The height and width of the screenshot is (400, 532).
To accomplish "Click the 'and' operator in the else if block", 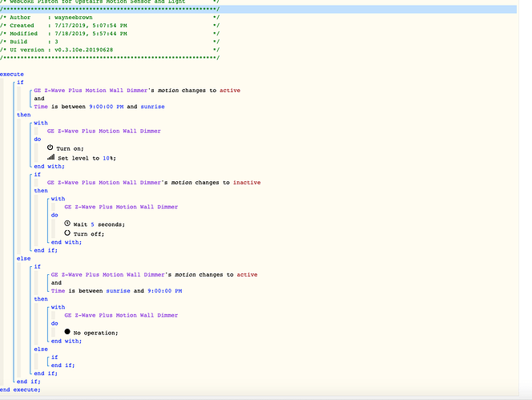I will [x=56, y=283].
